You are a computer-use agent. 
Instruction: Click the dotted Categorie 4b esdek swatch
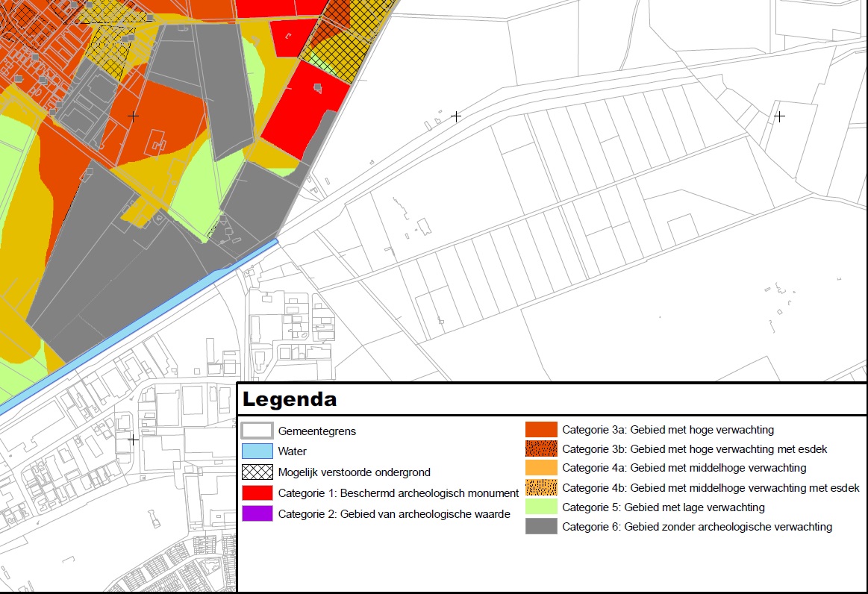tap(541, 488)
